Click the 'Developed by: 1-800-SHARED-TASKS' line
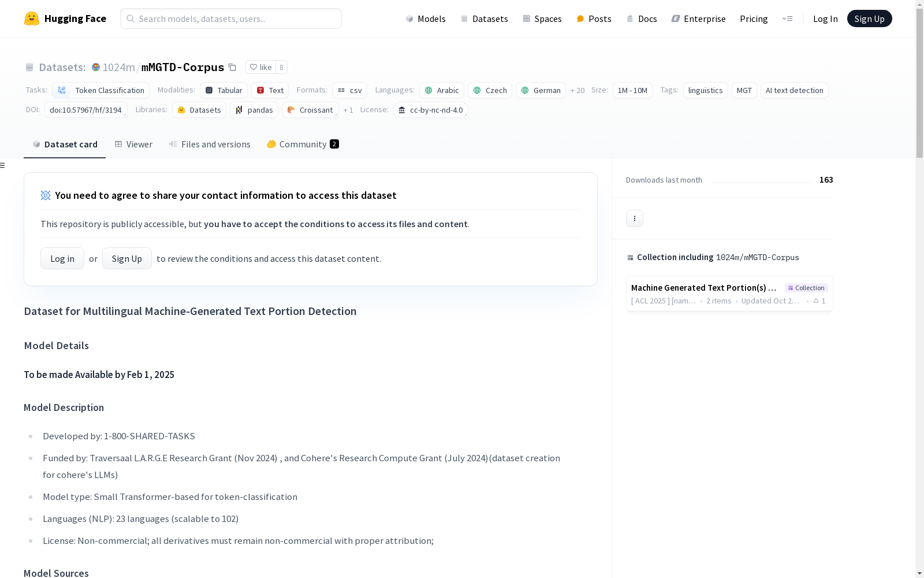The height and width of the screenshot is (578, 924). 119,436
